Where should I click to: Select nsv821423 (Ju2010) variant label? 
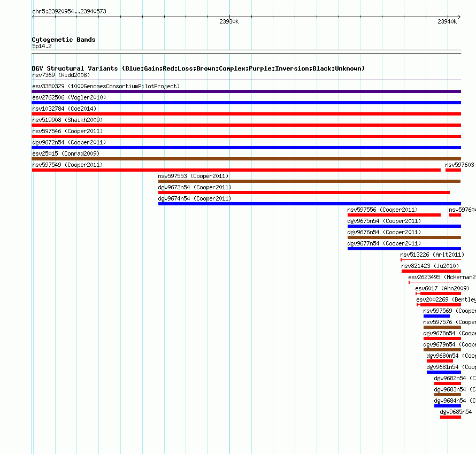(x=430, y=266)
